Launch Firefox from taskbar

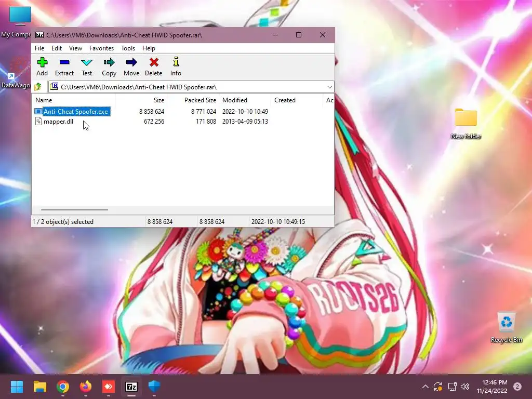[x=86, y=387]
